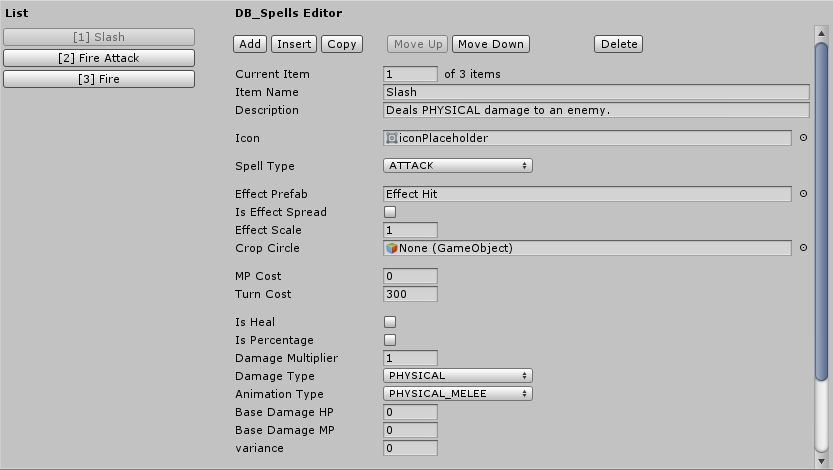
Task: Click the vertical scrollbar thumb
Action: click(821, 211)
